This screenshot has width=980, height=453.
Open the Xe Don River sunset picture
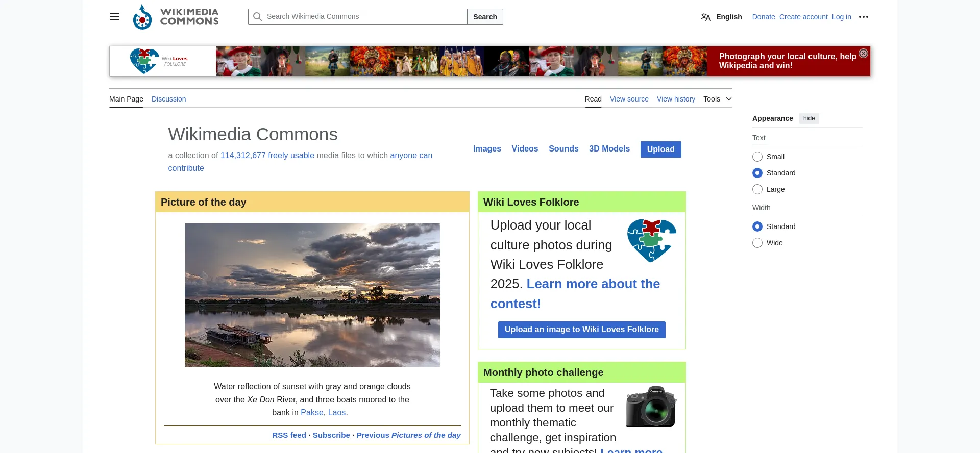[312, 295]
